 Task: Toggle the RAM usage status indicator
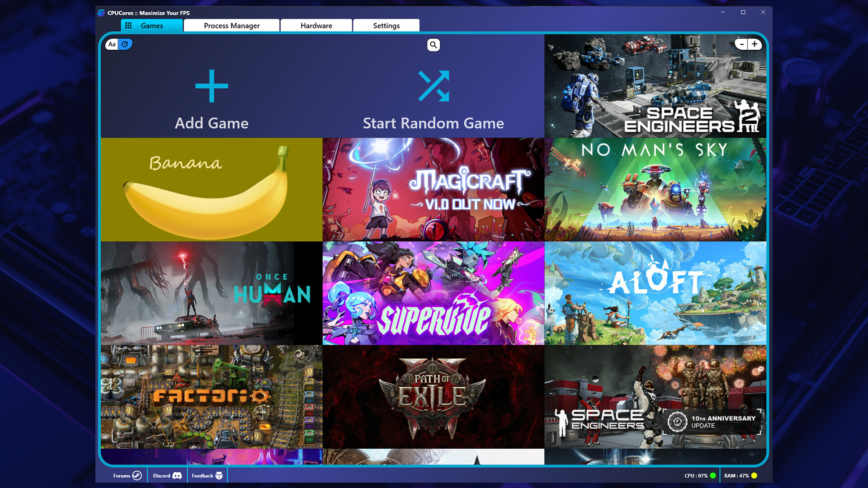[754, 475]
